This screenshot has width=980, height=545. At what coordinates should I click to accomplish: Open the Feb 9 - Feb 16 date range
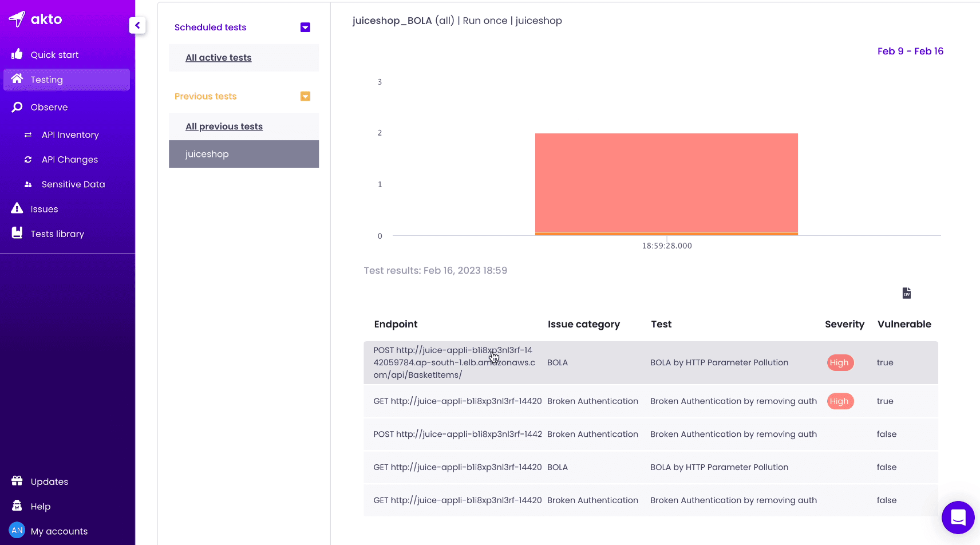click(x=910, y=51)
